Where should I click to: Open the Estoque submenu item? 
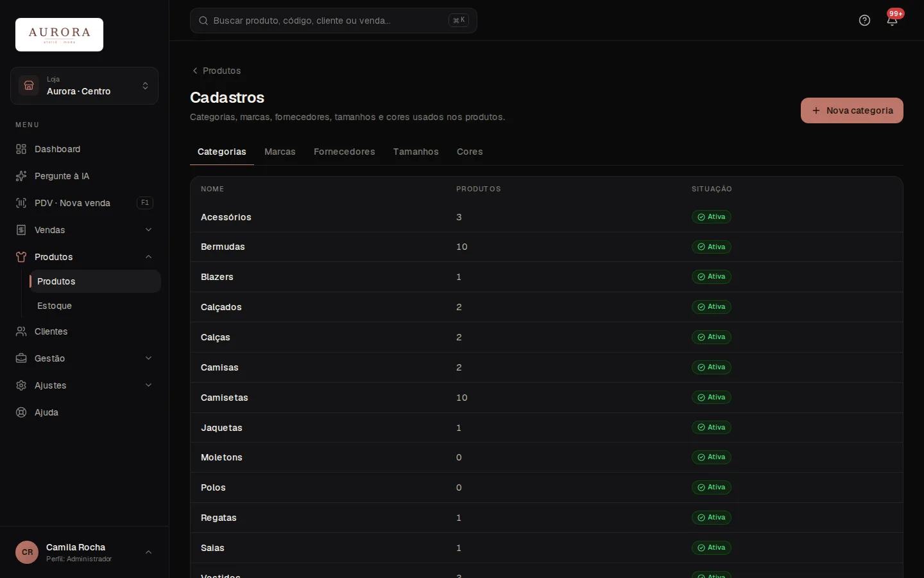coord(95,306)
